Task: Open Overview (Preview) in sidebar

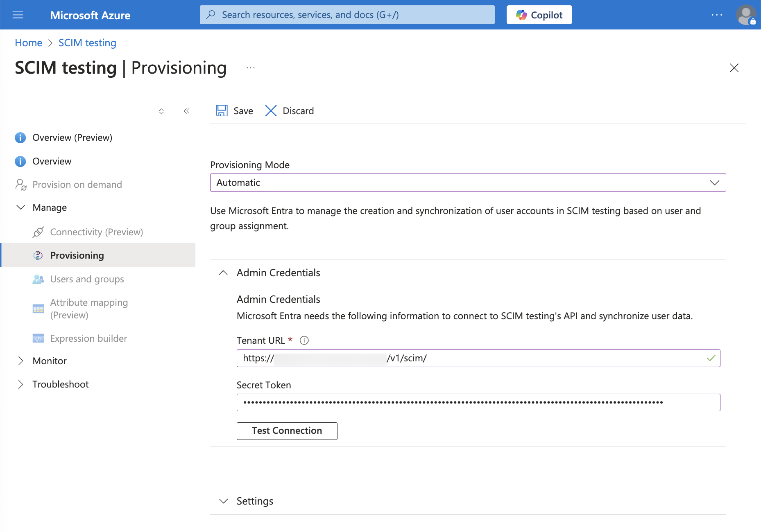Action: (x=72, y=138)
